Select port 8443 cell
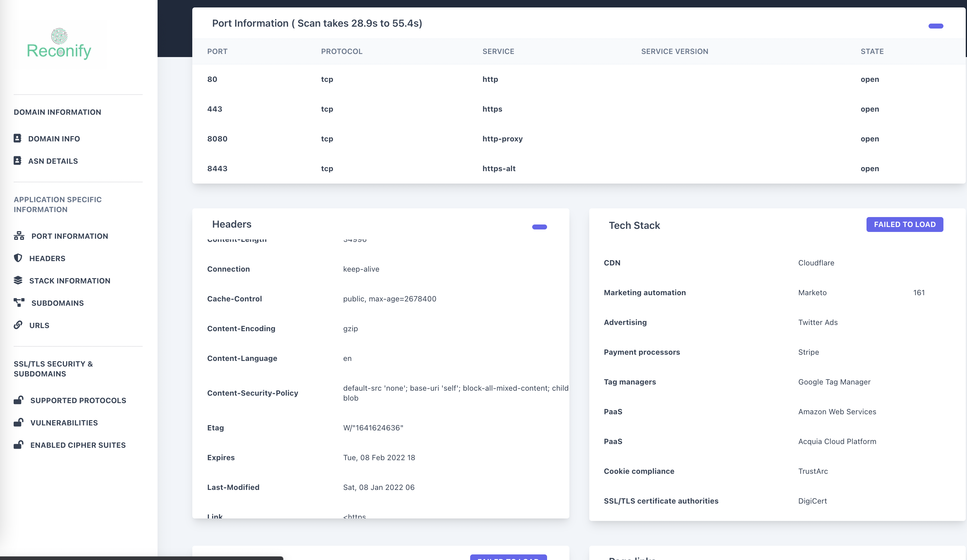 coord(218,168)
